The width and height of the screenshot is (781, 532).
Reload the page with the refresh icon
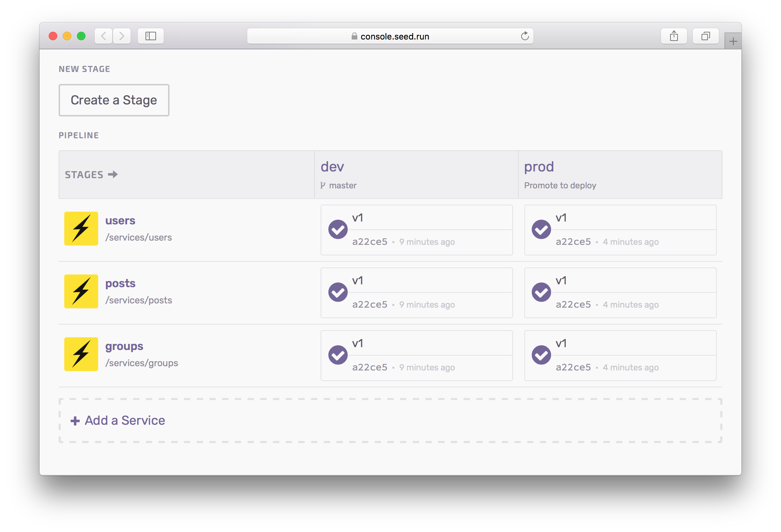coord(525,36)
